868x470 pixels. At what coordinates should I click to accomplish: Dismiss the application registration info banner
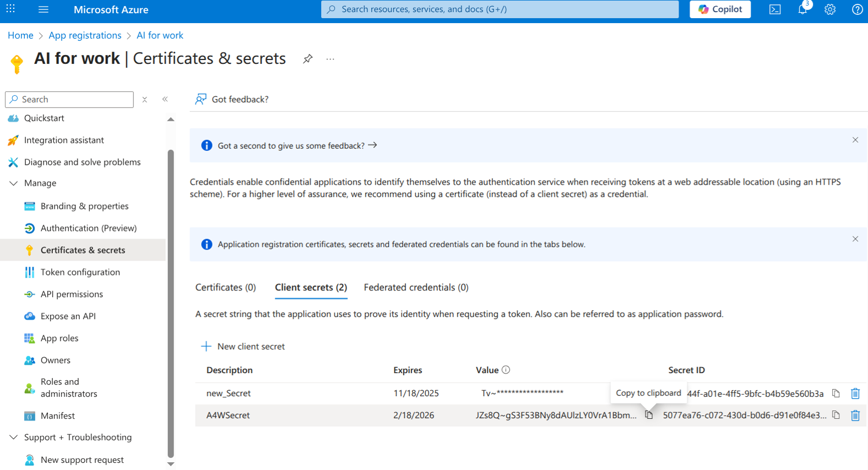(x=855, y=239)
